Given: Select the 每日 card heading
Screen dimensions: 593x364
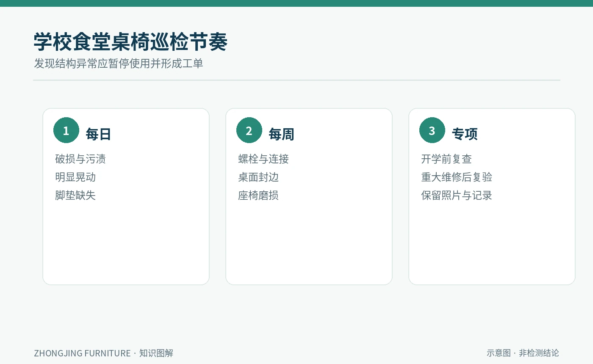Looking at the screenshot, I should pos(98,134).
